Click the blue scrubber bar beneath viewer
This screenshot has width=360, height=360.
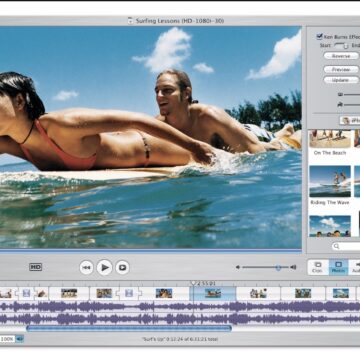coord(151,250)
